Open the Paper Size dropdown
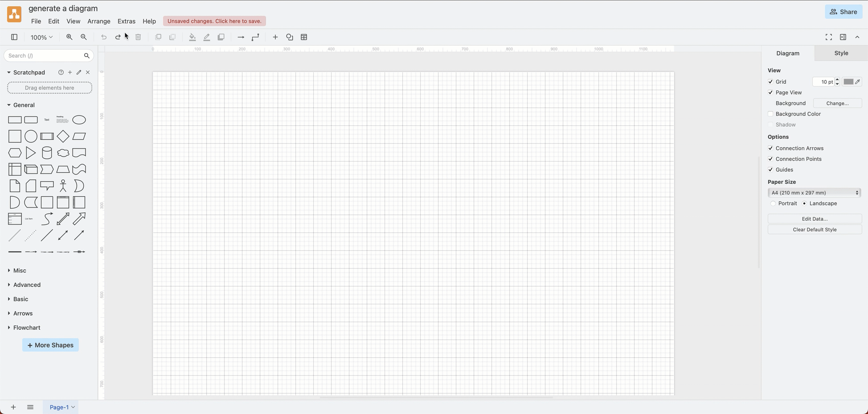 click(814, 193)
